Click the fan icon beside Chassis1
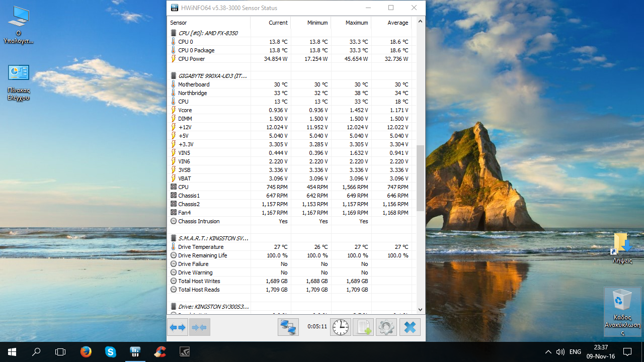Screen dimensions: 644x362 [174, 196]
